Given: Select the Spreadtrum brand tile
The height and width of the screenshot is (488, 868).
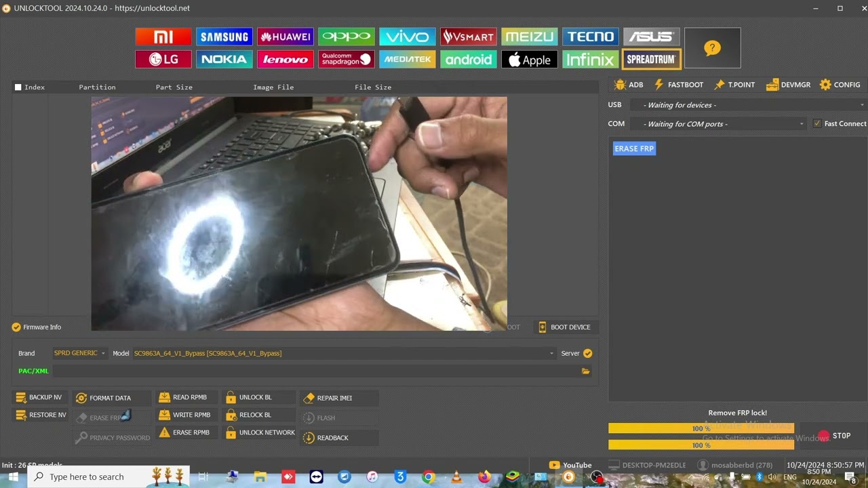Looking at the screenshot, I should point(652,60).
